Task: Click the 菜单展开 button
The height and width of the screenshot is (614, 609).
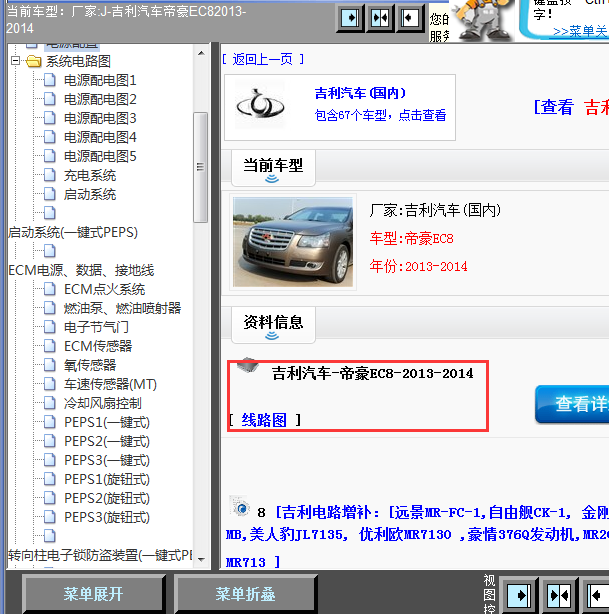Action: (94, 594)
